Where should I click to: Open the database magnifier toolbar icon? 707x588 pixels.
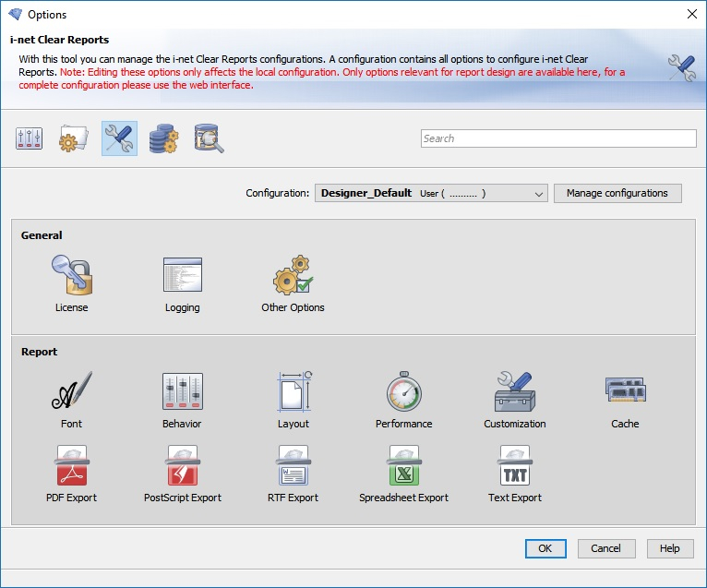209,138
